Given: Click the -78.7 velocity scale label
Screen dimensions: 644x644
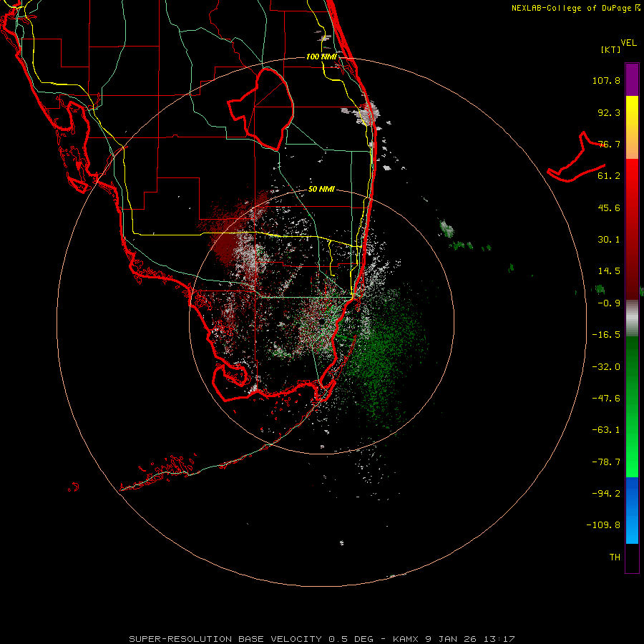Looking at the screenshot, I should coord(606,462).
